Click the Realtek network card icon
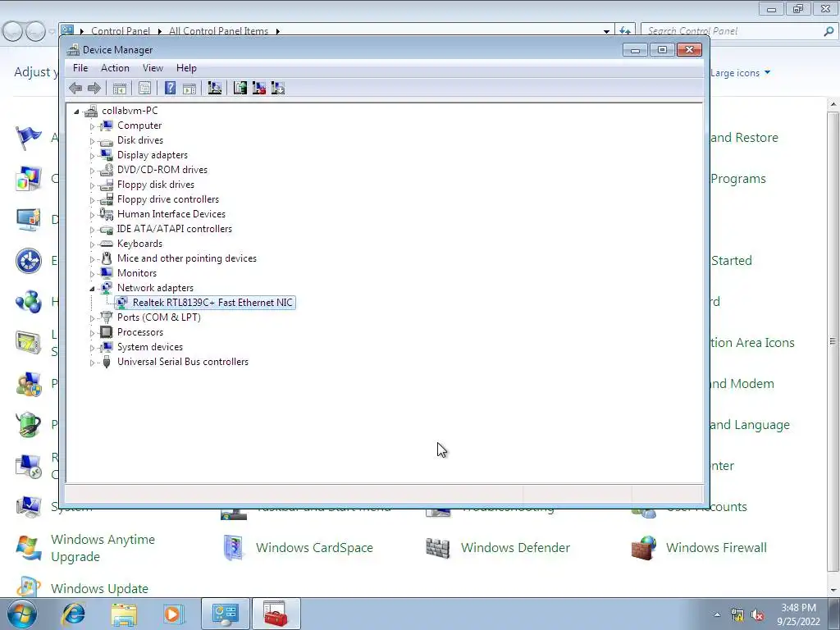This screenshot has height=630, width=840. (122, 303)
